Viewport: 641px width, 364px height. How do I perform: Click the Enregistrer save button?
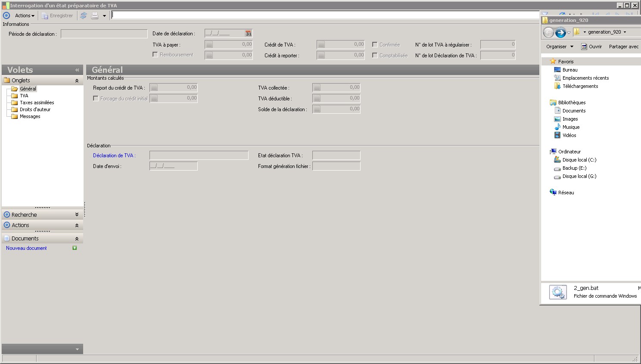[57, 16]
